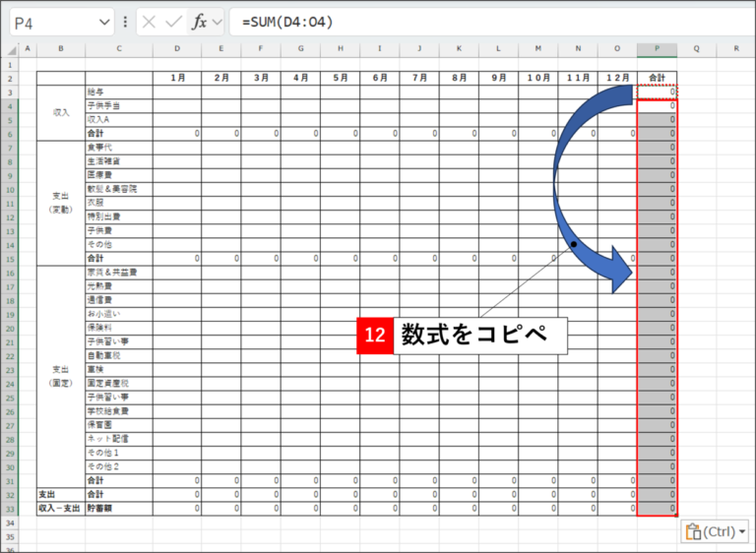The image size is (756, 553).
Task: Click the 1月 month header cell
Action: coord(177,77)
